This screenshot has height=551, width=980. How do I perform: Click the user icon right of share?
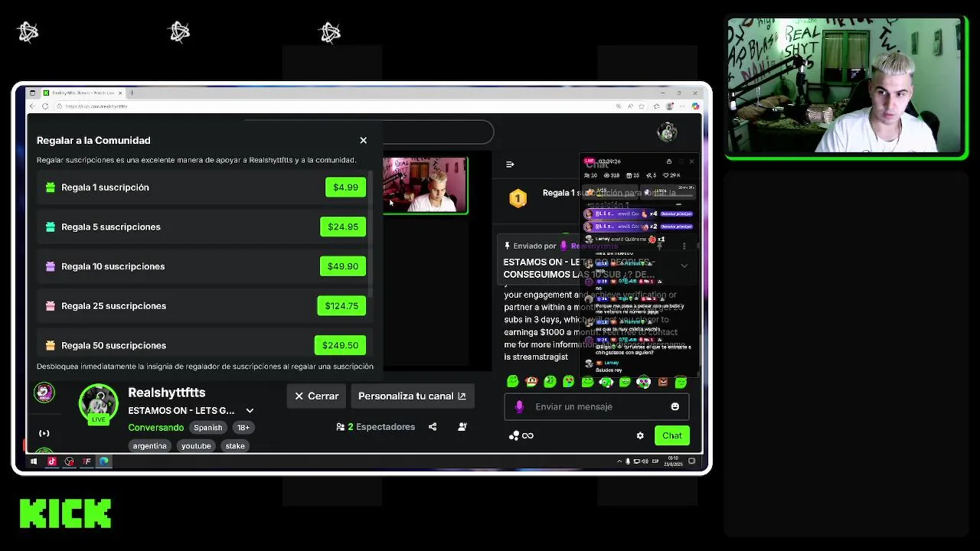[462, 427]
